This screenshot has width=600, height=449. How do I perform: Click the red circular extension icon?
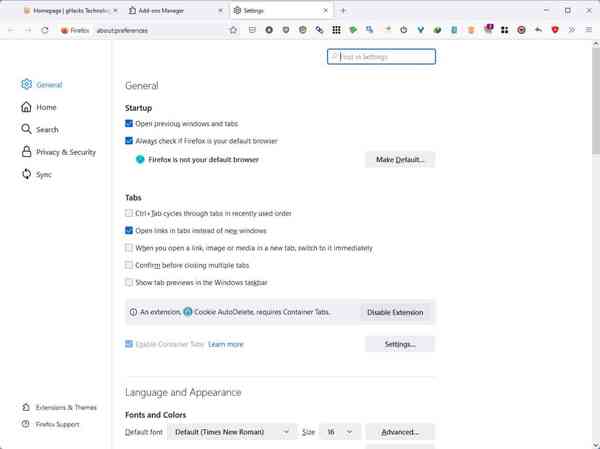[x=521, y=30]
